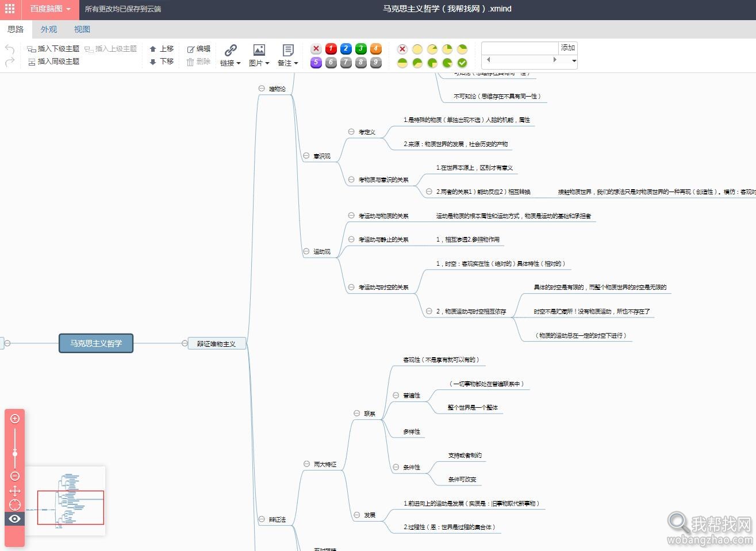Collapse the 联系 node

pyautogui.click(x=357, y=414)
